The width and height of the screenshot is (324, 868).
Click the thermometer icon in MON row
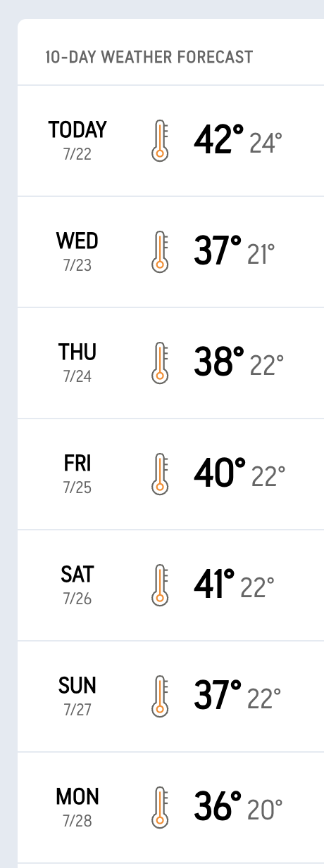coord(161,808)
